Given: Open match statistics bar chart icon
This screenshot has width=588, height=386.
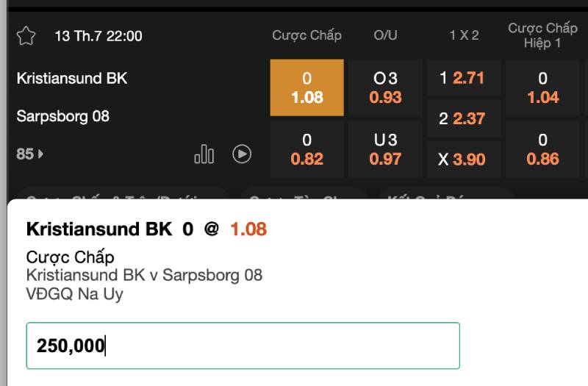Looking at the screenshot, I should point(204,154).
